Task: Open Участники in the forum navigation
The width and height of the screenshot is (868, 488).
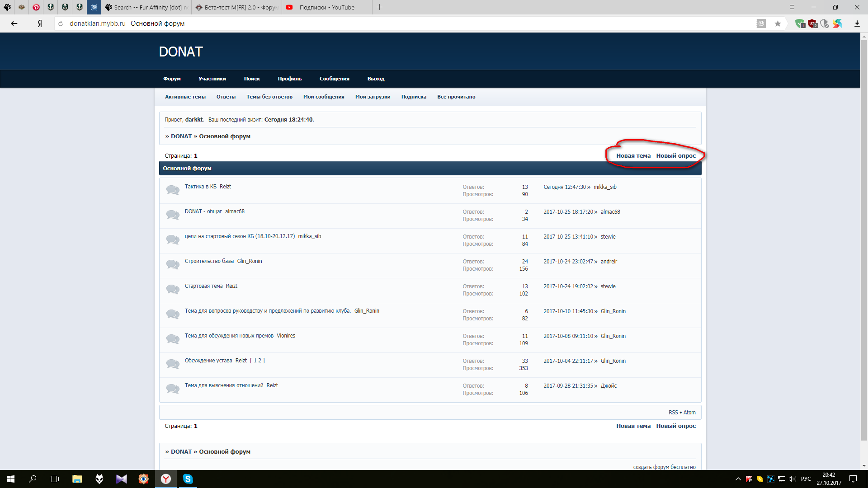Action: tap(212, 79)
